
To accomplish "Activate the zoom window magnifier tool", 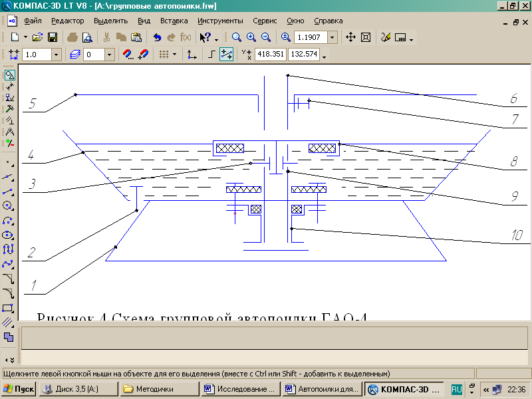I will pos(237,37).
